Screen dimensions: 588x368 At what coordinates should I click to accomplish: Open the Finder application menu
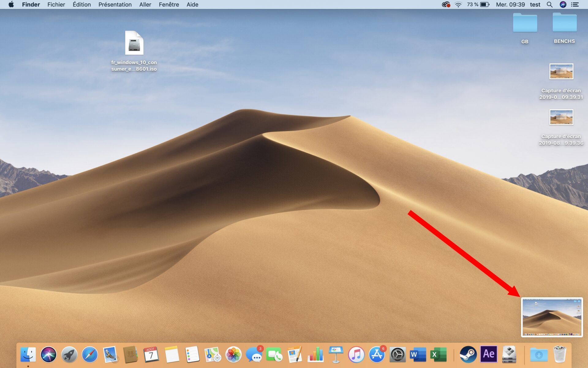31,5
